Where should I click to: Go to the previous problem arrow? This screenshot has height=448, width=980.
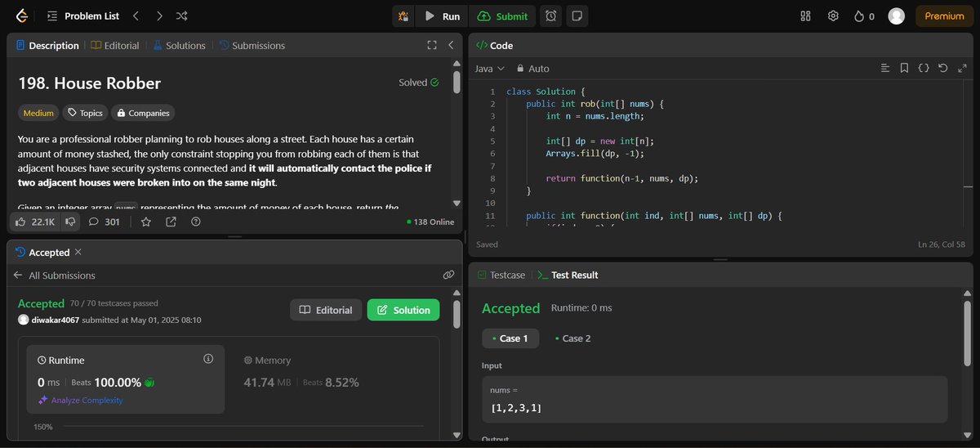tap(136, 16)
